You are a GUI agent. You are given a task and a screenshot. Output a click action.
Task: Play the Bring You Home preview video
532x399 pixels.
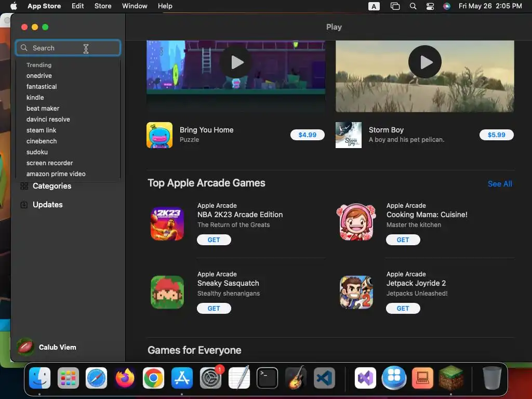(x=236, y=62)
